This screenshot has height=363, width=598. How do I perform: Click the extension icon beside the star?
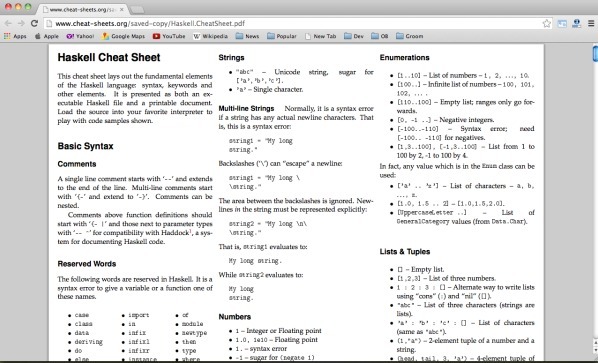(x=562, y=23)
